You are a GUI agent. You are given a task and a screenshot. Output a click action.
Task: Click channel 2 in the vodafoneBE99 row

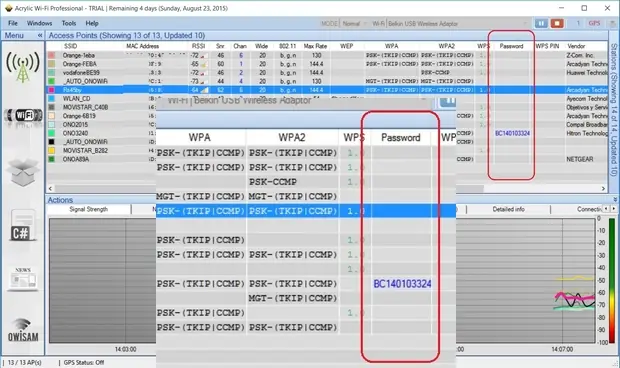[x=241, y=73]
